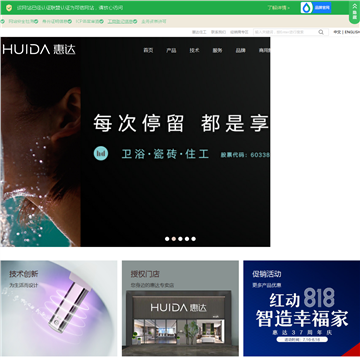Click the green shield verification icon
This screenshot has height=360, width=360.
(x=9, y=7)
